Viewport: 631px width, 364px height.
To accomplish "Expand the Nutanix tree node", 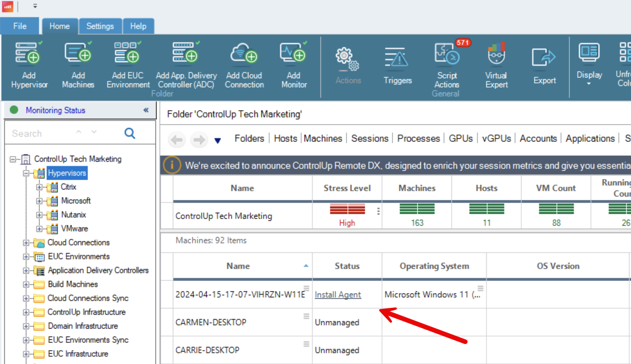I will point(39,215).
